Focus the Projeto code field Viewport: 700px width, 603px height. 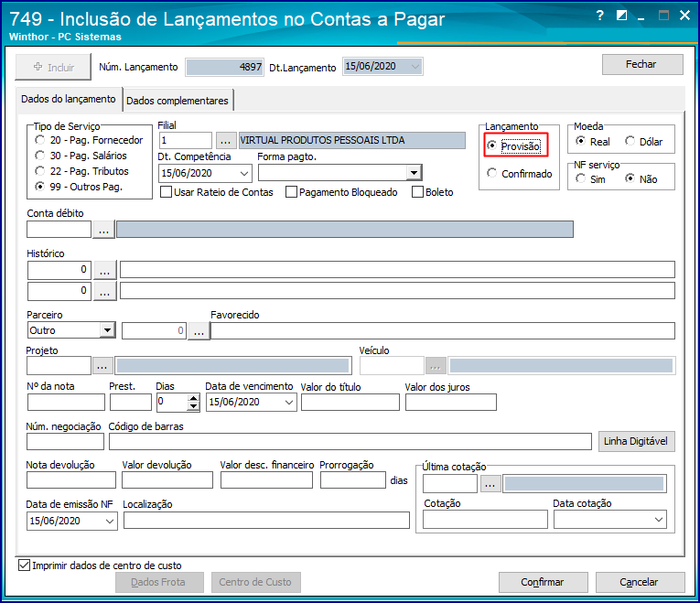click(59, 366)
